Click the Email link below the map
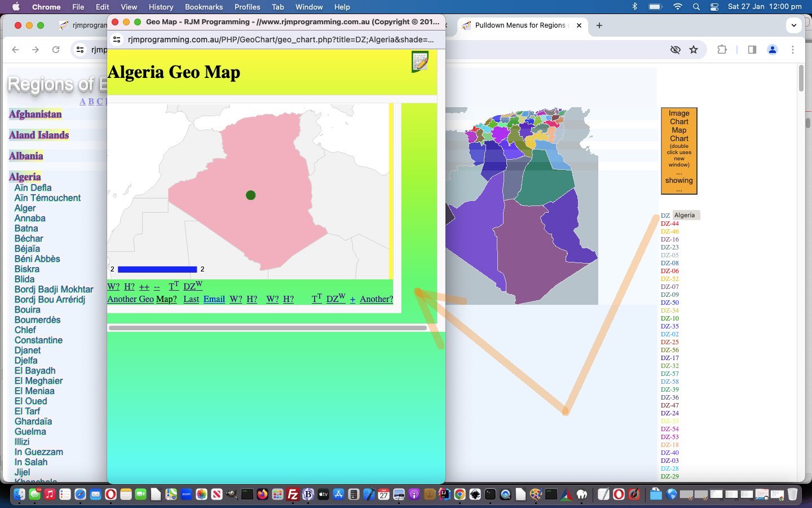812x508 pixels. [214, 299]
